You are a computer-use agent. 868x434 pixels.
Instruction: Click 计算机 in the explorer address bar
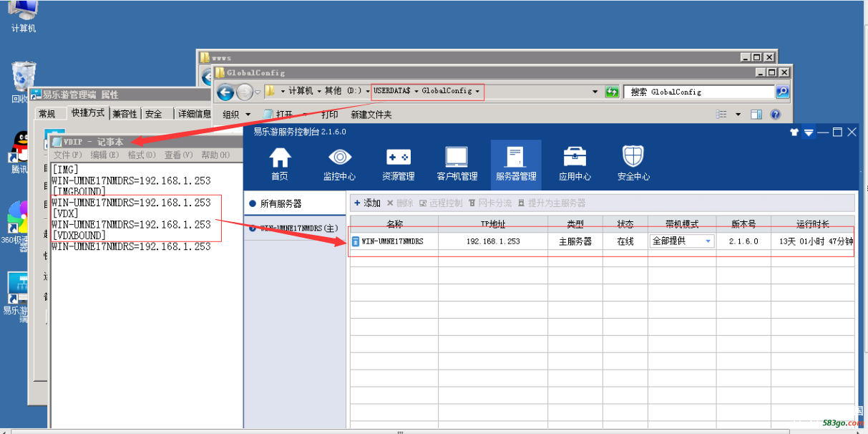(301, 91)
